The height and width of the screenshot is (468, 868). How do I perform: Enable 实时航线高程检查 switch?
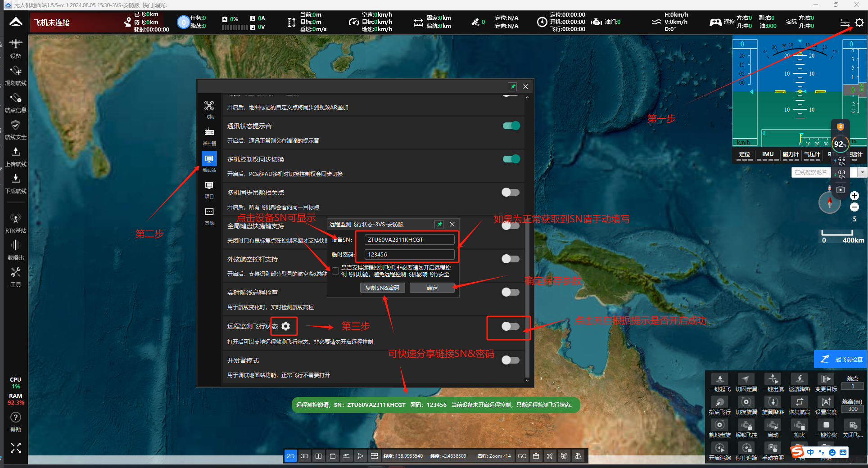(511, 292)
